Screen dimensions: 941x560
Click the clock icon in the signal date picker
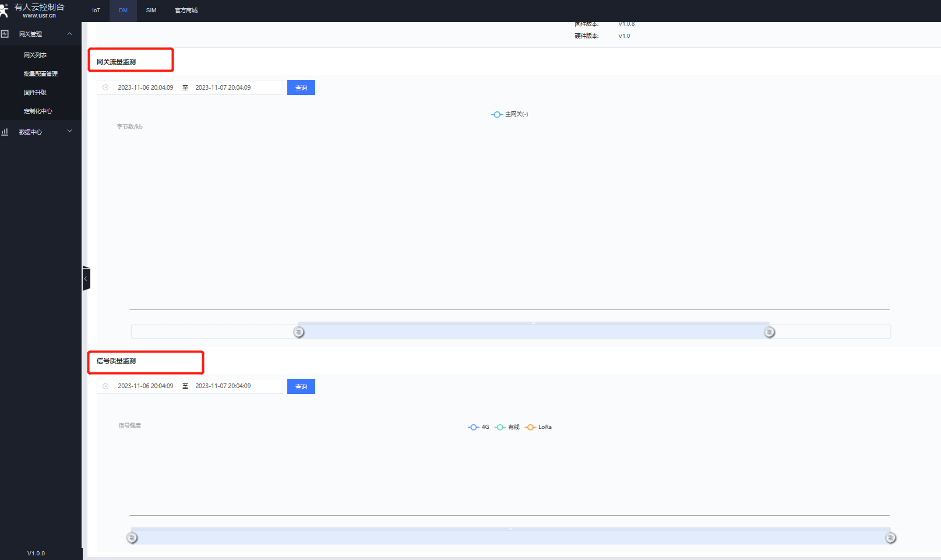[x=105, y=386]
